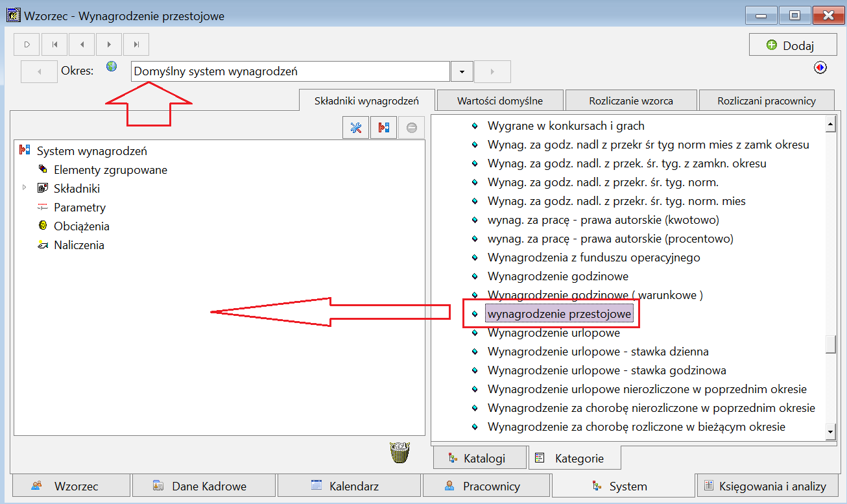Open the Dane Kadrowe bottom tab
The width and height of the screenshot is (847, 504).
[204, 486]
